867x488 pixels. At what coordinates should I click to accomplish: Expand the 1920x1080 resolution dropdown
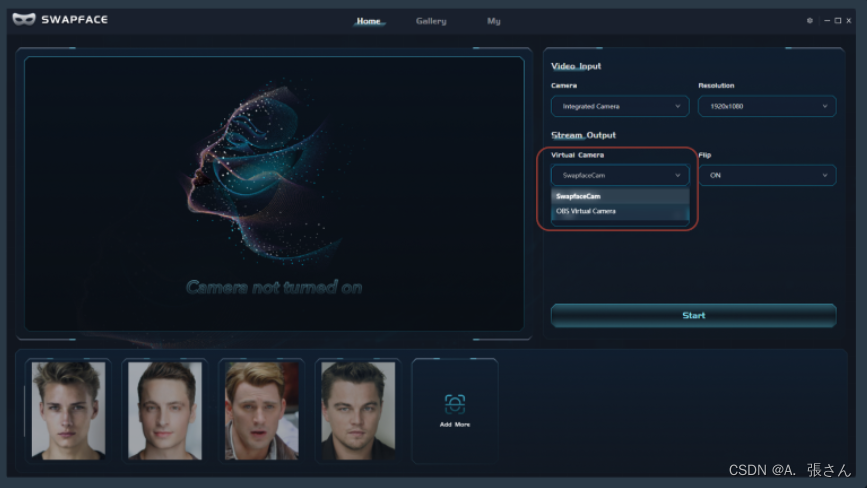pyautogui.click(x=767, y=106)
